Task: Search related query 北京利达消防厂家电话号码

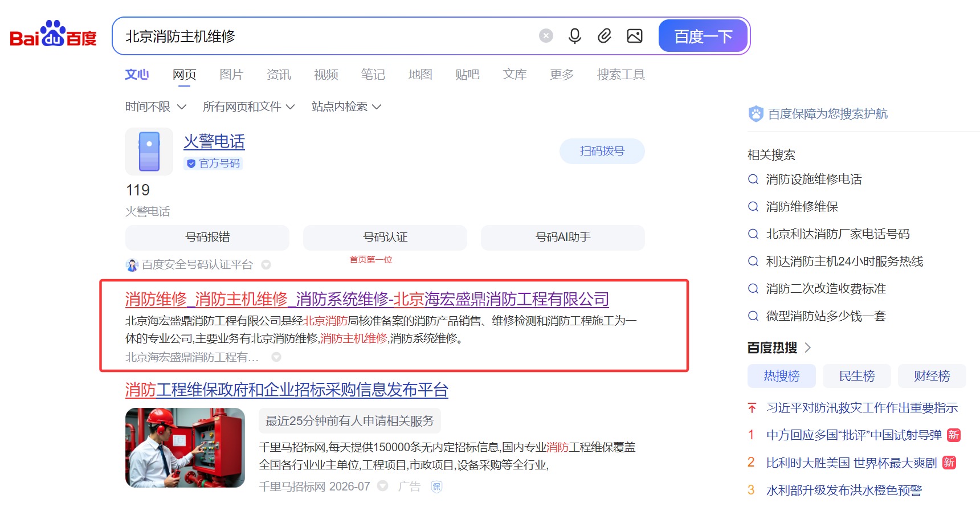Action: coord(838,234)
